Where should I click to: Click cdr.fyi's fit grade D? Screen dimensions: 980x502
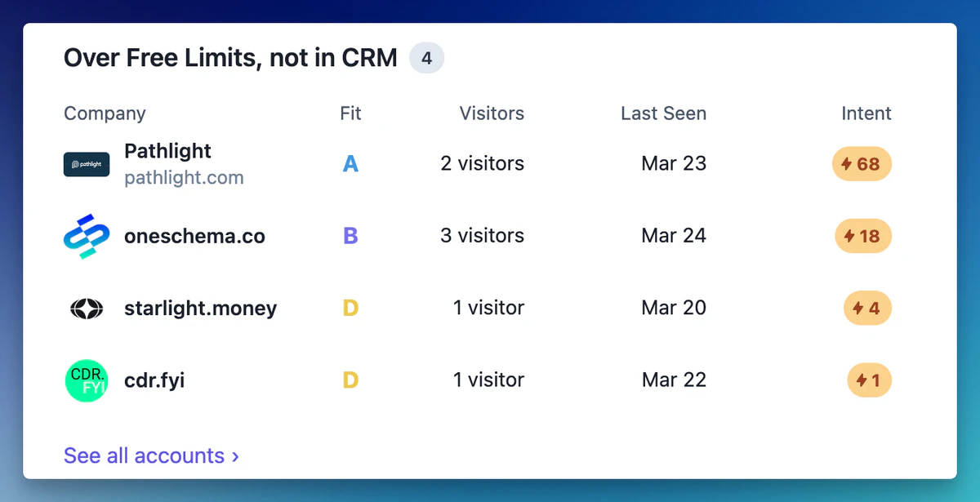coord(350,380)
